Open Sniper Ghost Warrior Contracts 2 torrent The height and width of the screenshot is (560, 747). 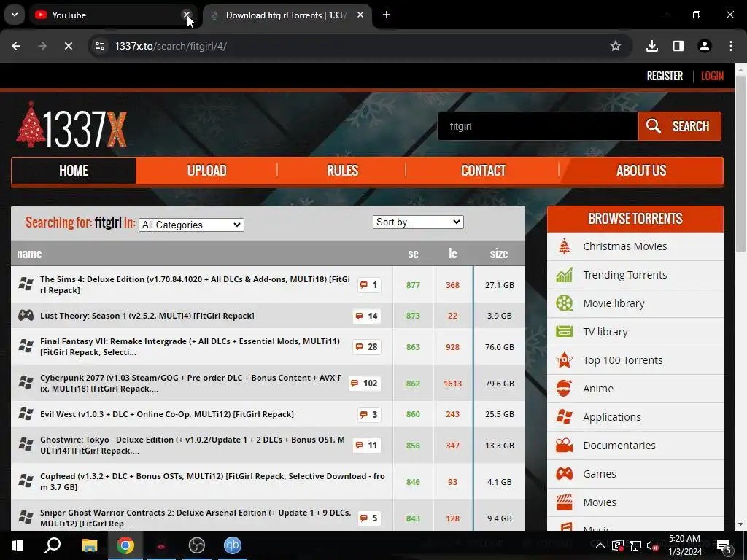196,518
